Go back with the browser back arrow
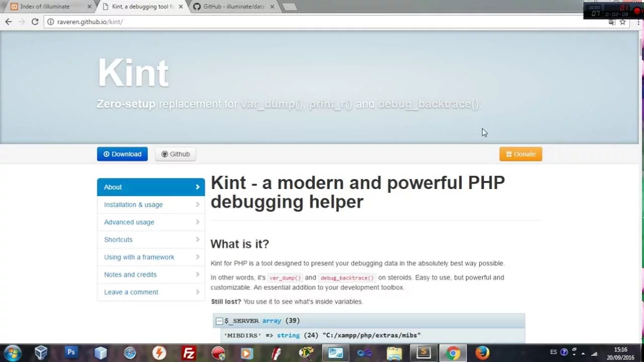This screenshot has height=362, width=644. pyautogui.click(x=8, y=22)
